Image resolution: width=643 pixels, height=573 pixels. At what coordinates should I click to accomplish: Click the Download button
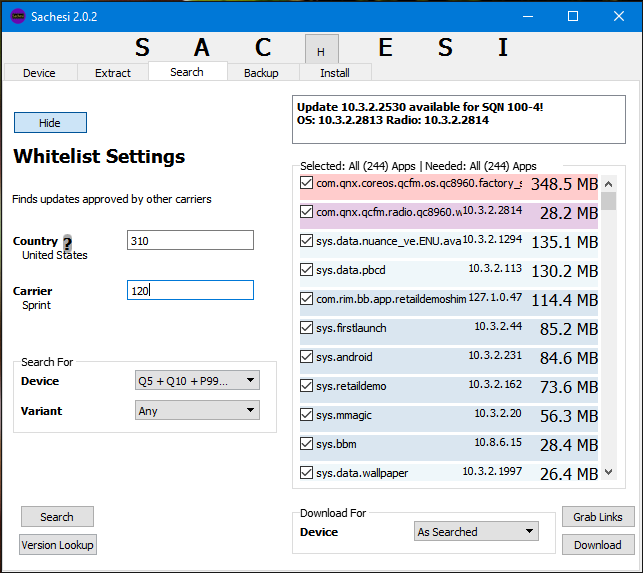pos(598,545)
